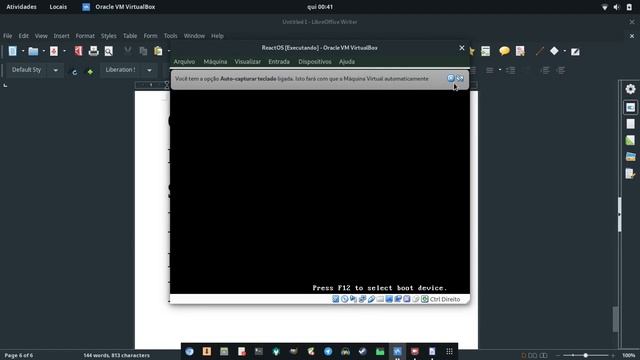Screen dimensions: 640x360
Task: Open the Ajuda menu in VirtualBox
Action: point(347,62)
